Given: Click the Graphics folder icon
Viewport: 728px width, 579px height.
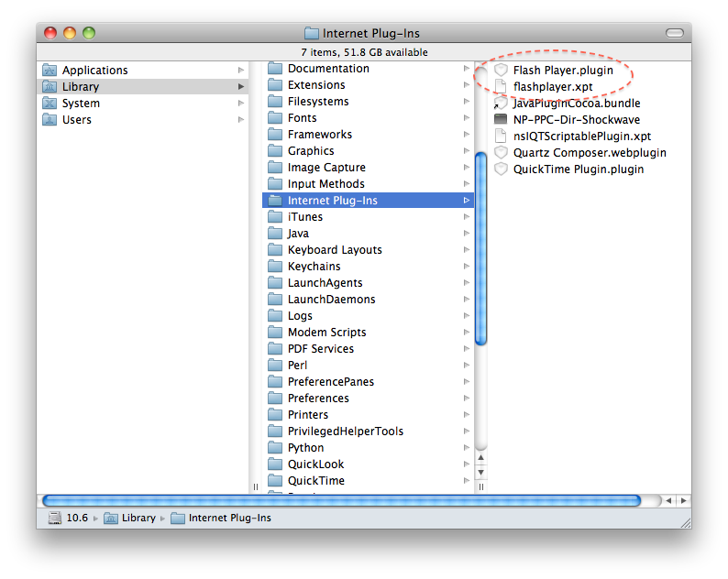Looking at the screenshot, I should (275, 151).
